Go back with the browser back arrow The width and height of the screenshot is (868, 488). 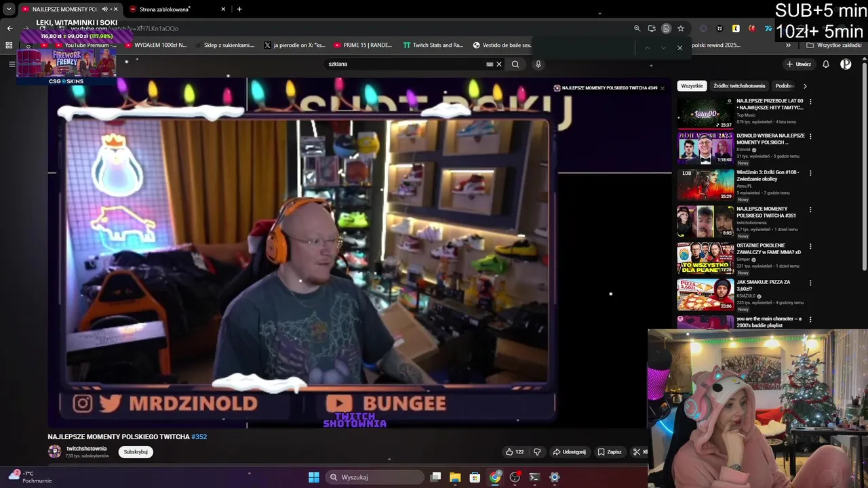pos(9,28)
